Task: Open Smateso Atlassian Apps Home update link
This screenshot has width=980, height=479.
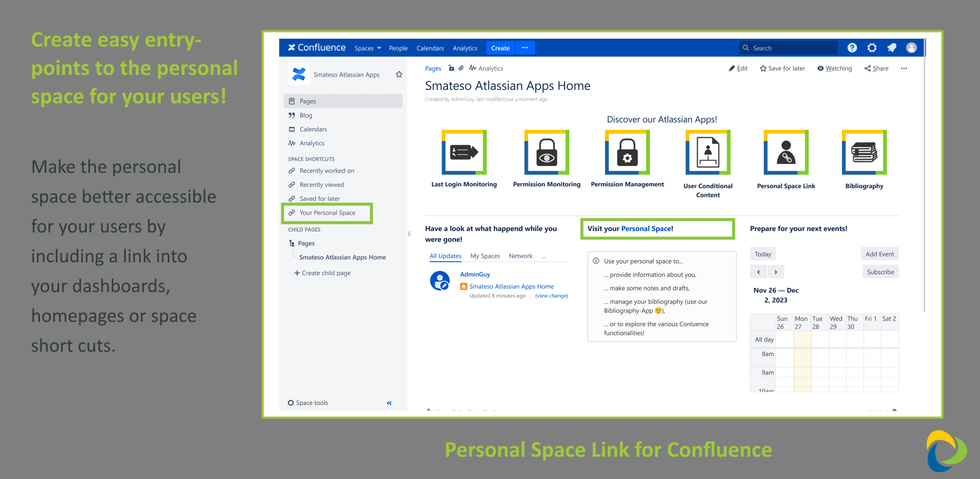Action: pos(511,286)
